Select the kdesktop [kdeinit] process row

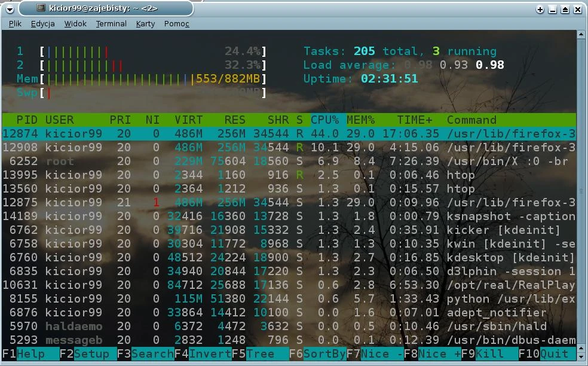click(x=289, y=258)
